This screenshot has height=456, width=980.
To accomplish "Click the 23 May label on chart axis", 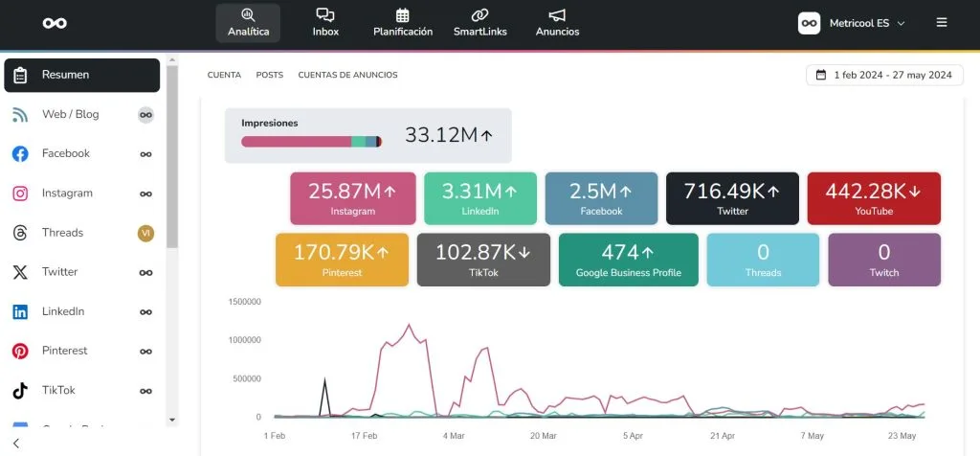I will pyautogui.click(x=902, y=436).
